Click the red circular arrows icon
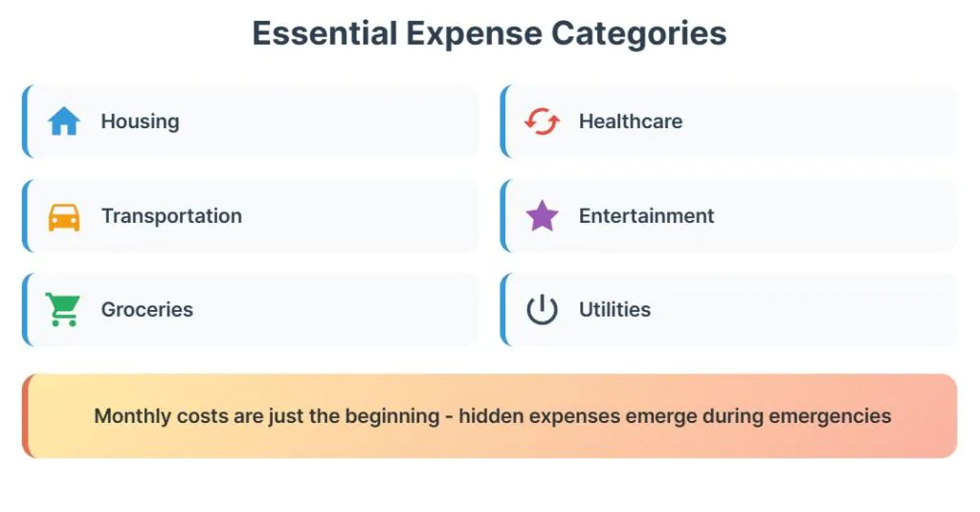980x512 pixels. [x=542, y=122]
